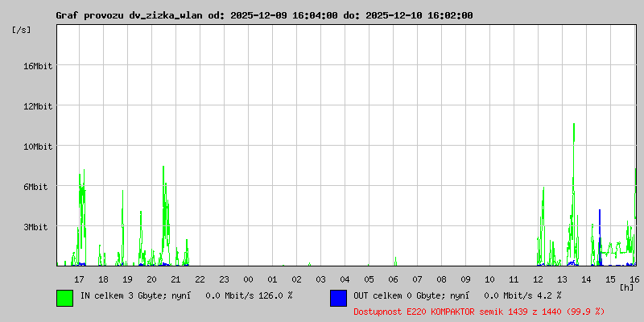Click the '21' hour label on x-axis

(175, 279)
